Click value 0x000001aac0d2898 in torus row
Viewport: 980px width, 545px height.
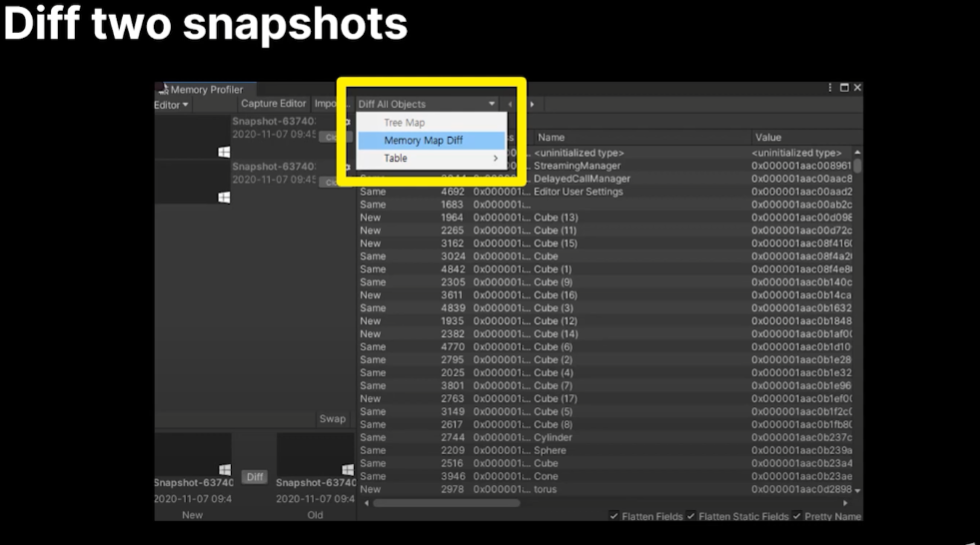coord(801,489)
